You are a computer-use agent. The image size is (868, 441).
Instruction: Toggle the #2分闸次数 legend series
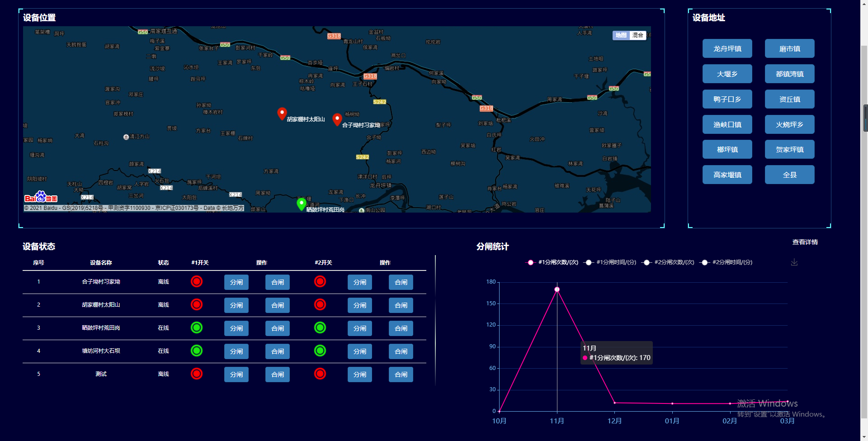[669, 262]
